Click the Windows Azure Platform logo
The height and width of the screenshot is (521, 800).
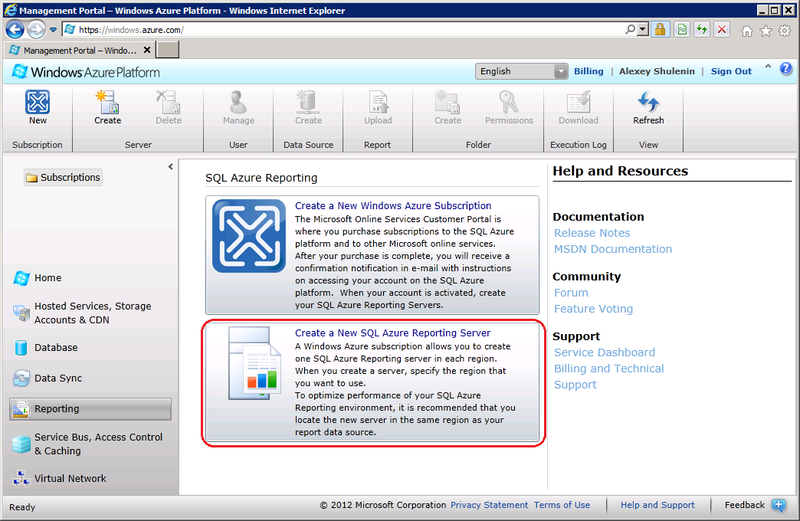(86, 72)
